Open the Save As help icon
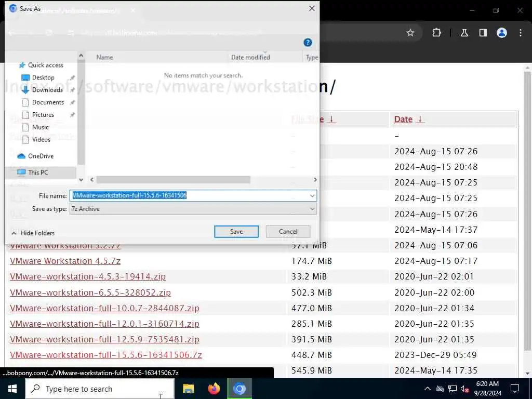The width and height of the screenshot is (532, 399). coord(308,43)
